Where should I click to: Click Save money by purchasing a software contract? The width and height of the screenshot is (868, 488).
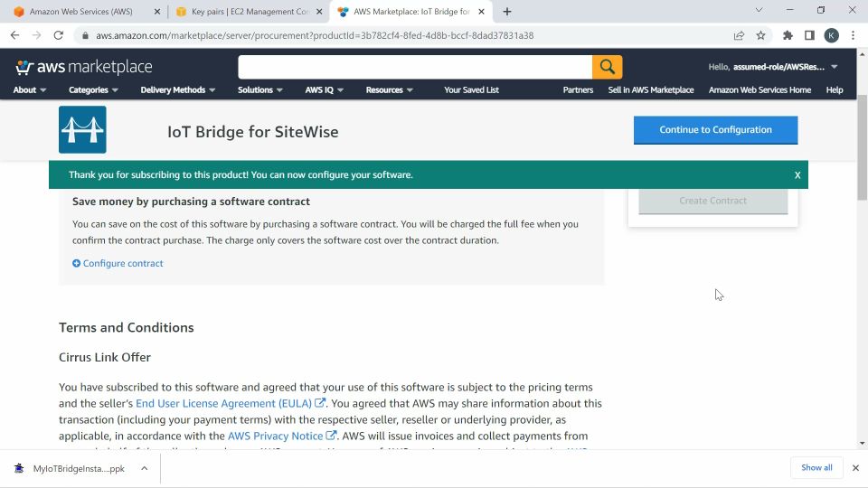(x=191, y=202)
